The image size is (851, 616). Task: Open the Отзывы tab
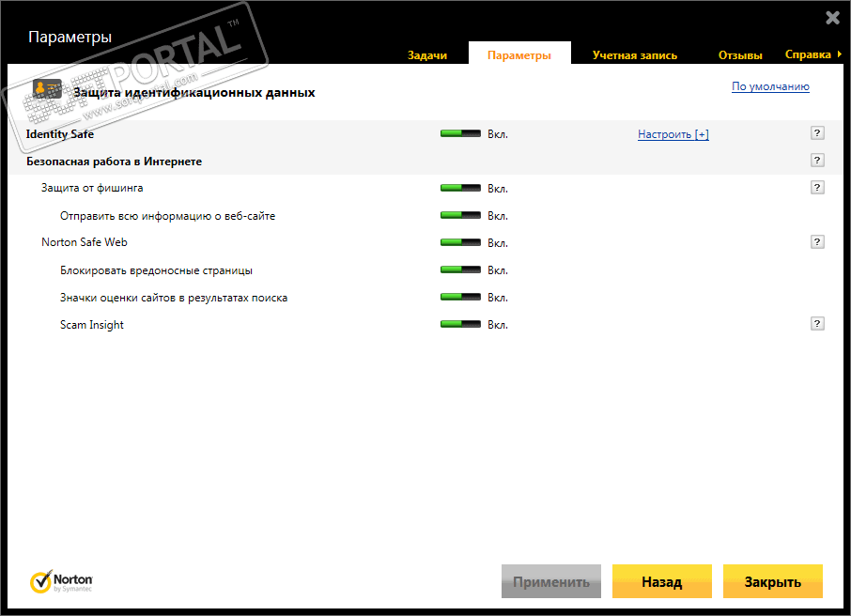tap(740, 55)
